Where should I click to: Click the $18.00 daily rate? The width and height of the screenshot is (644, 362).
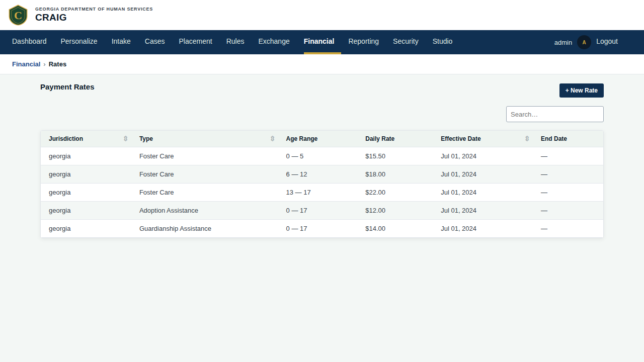[x=375, y=174]
